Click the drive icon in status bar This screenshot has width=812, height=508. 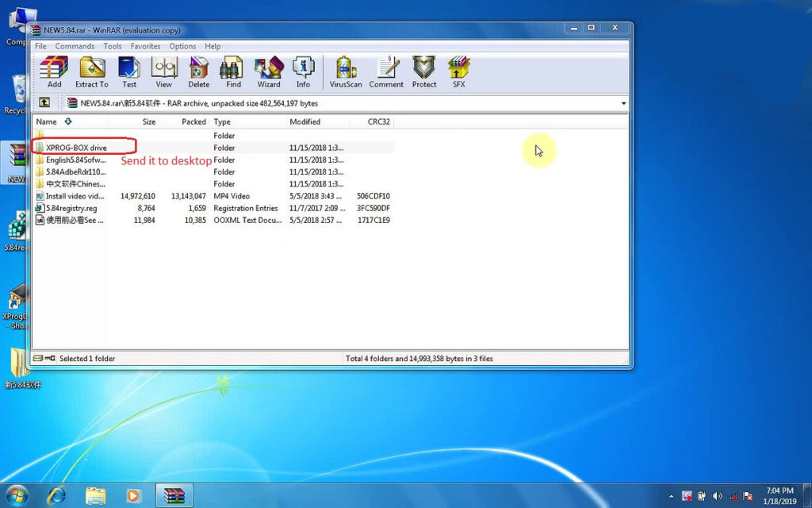point(38,358)
